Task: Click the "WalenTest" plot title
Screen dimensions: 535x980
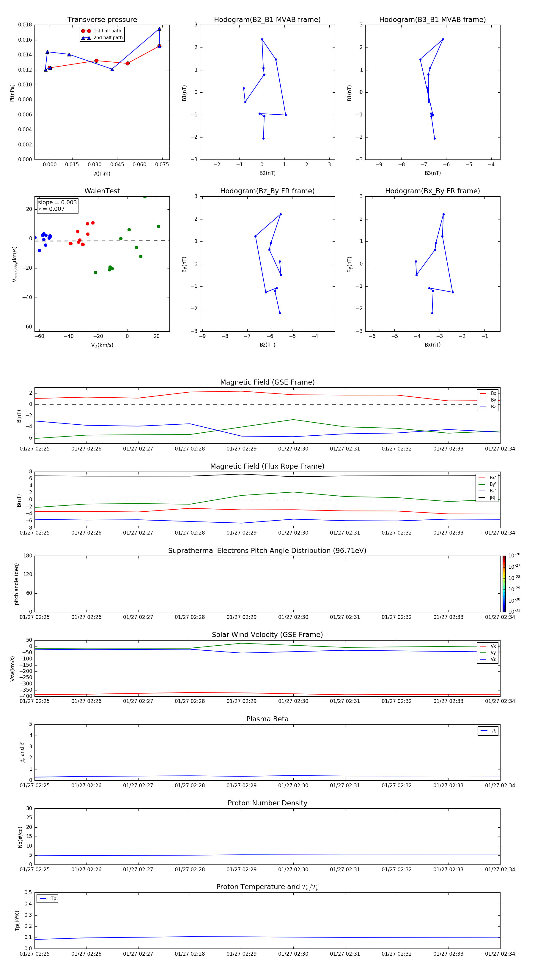Action: coord(102,191)
